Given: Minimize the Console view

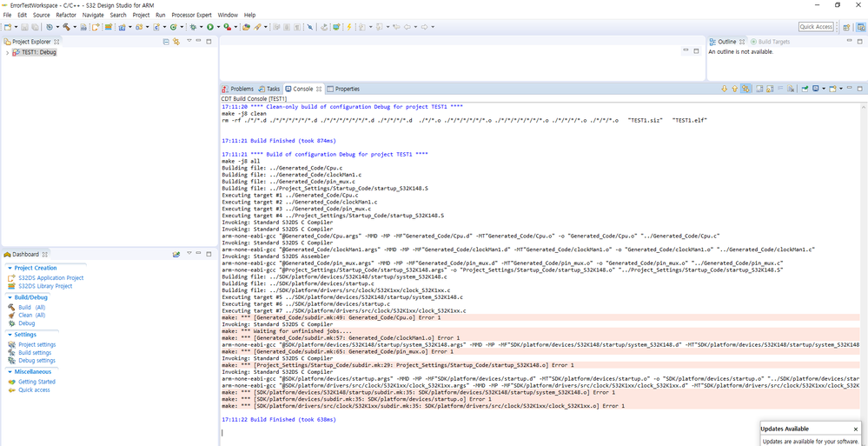Looking at the screenshot, I should (850, 88).
